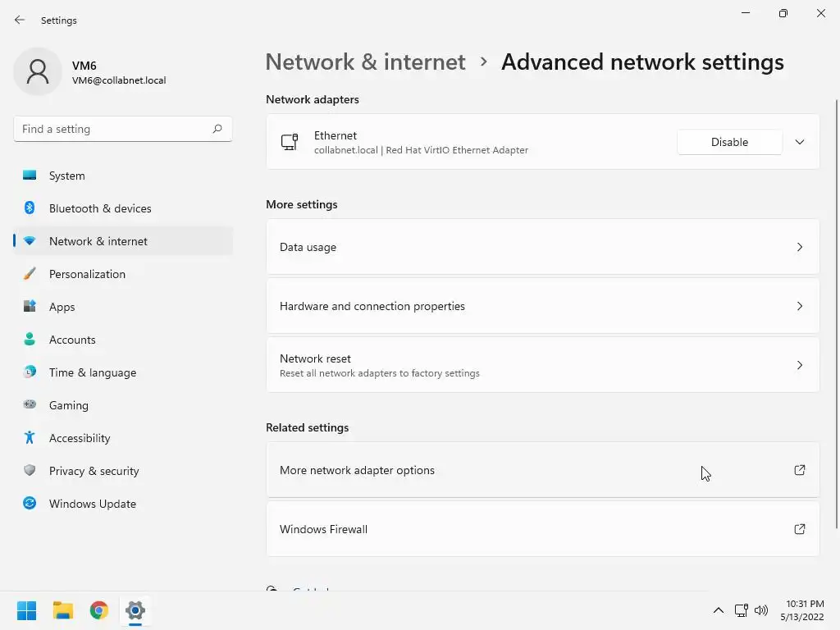This screenshot has width=840, height=630.
Task: Open File Explorer from the taskbar
Action: (x=63, y=610)
